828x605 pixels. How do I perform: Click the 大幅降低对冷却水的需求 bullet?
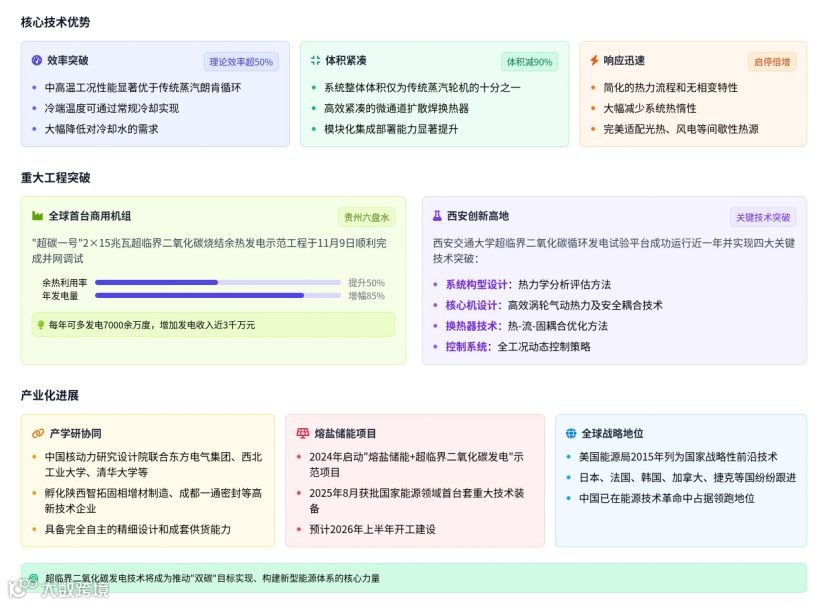101,129
